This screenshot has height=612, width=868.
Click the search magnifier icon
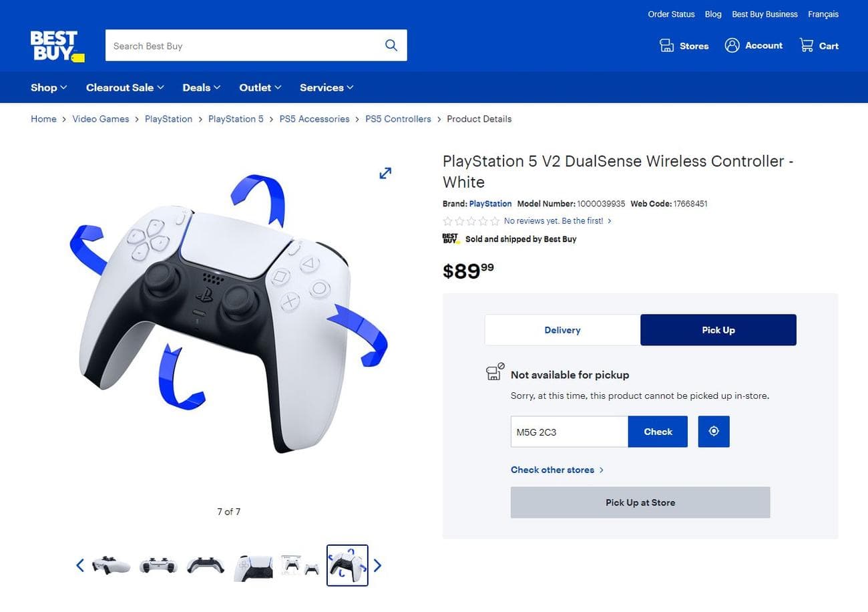point(391,45)
